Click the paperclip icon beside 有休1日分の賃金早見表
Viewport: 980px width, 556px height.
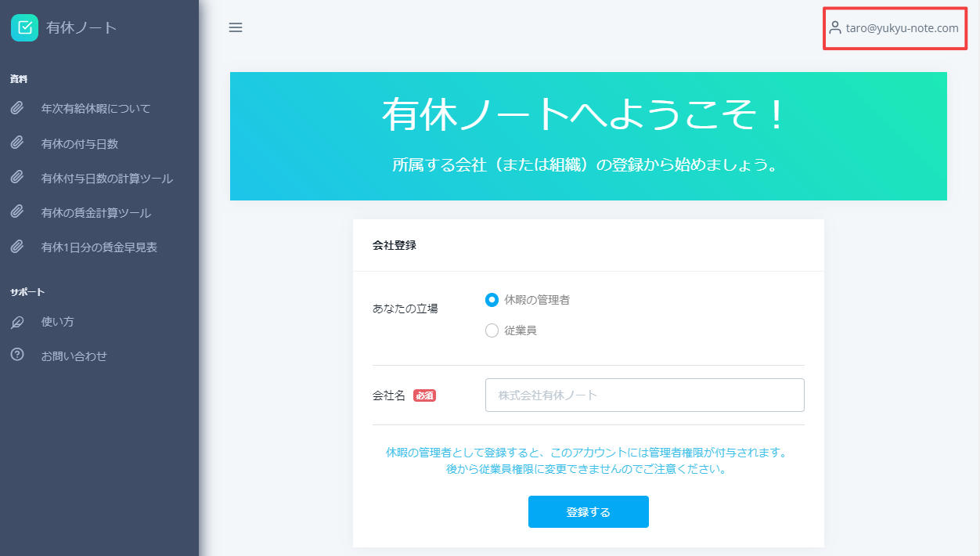(17, 247)
